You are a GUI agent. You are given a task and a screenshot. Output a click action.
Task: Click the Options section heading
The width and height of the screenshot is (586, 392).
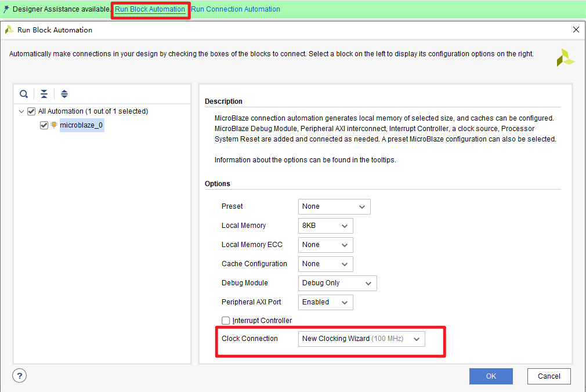[x=218, y=183]
